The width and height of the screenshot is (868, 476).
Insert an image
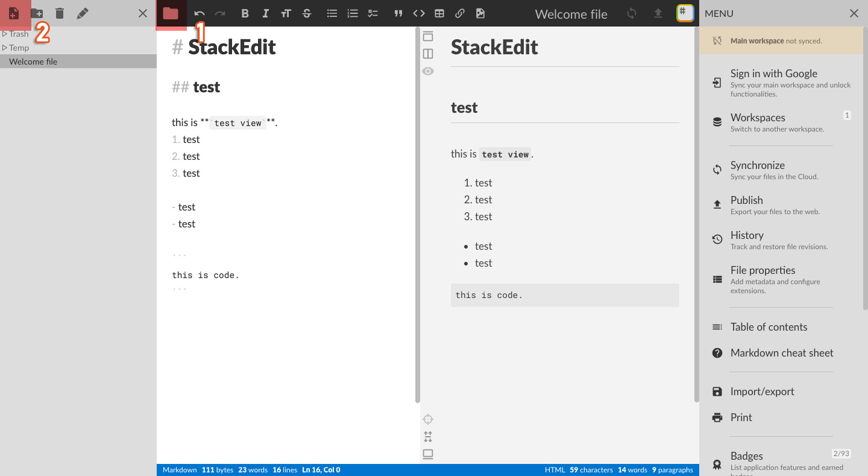point(480,13)
